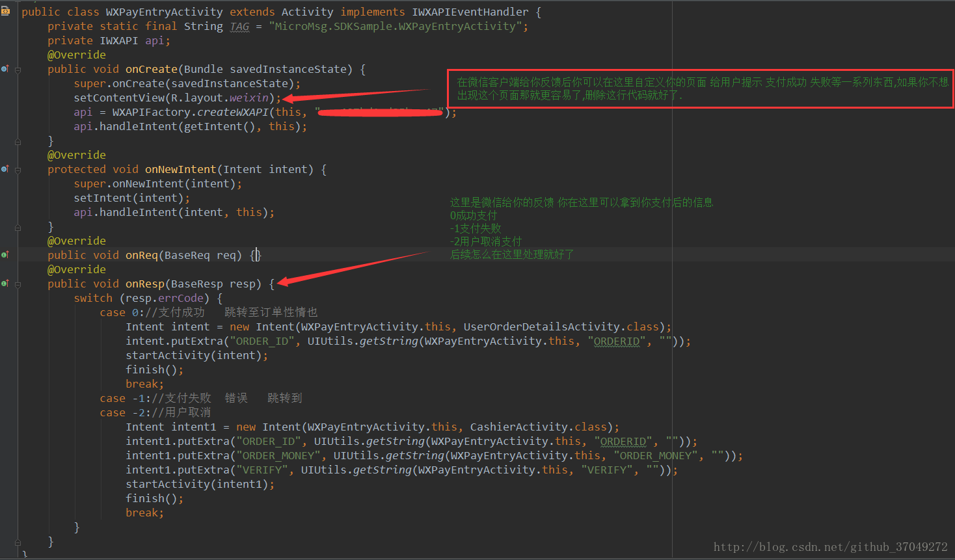Collapse the onResp method fold marker
This screenshot has width=955, height=560.
(18, 284)
